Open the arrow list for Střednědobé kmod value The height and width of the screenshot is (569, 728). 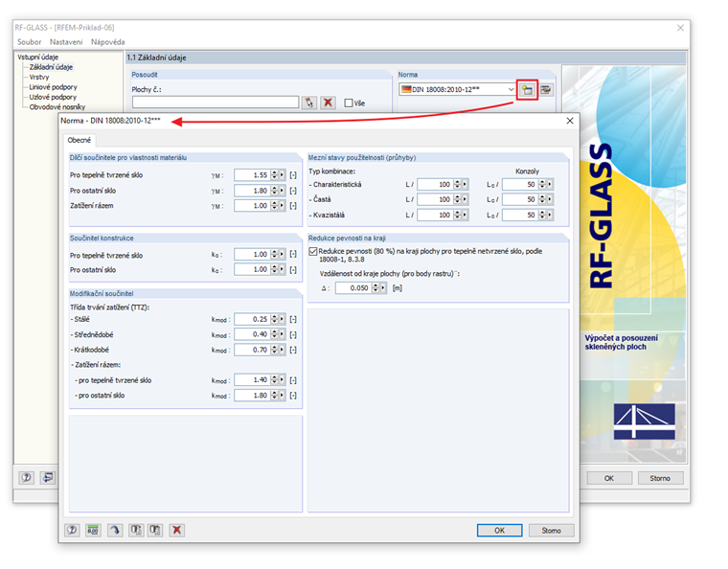[x=282, y=334]
